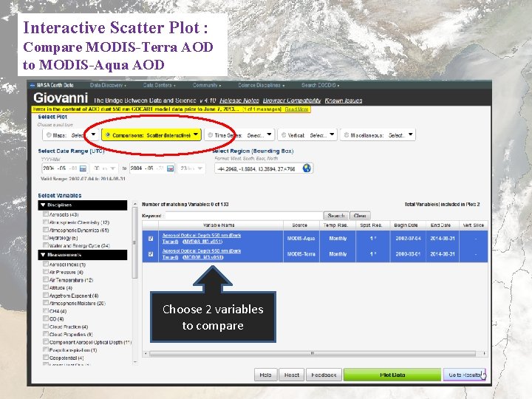Open the Known Issues link
This screenshot has height=399, width=532.
pyautogui.click(x=344, y=100)
